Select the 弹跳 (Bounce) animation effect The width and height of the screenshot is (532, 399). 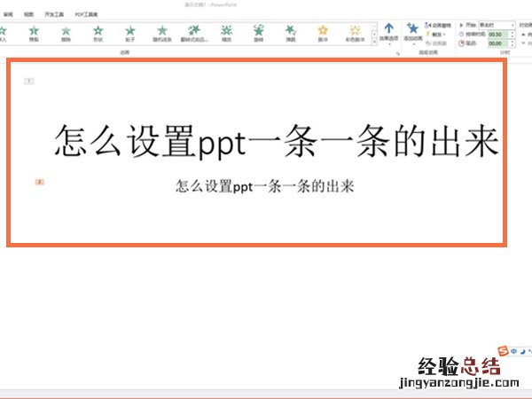pyautogui.click(x=291, y=34)
